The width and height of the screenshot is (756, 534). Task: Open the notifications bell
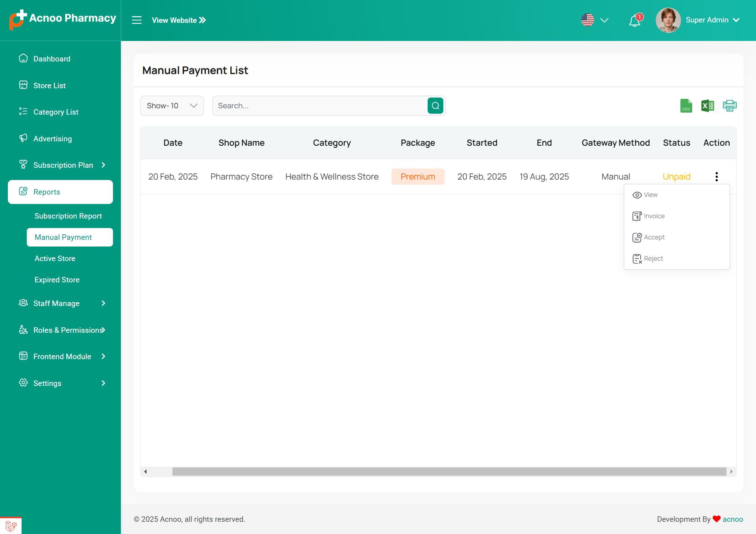pyautogui.click(x=635, y=20)
